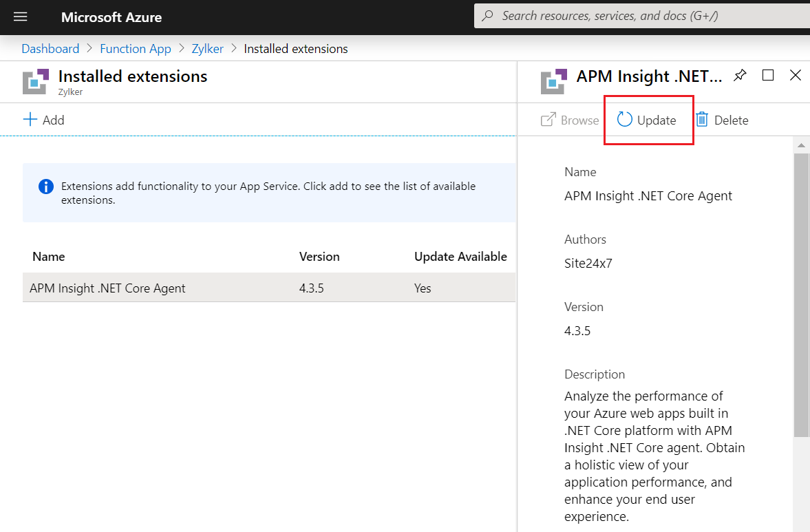Screen dimensions: 810x532
Task: Go to Dashboard breadcrumb link
Action: click(x=50, y=49)
